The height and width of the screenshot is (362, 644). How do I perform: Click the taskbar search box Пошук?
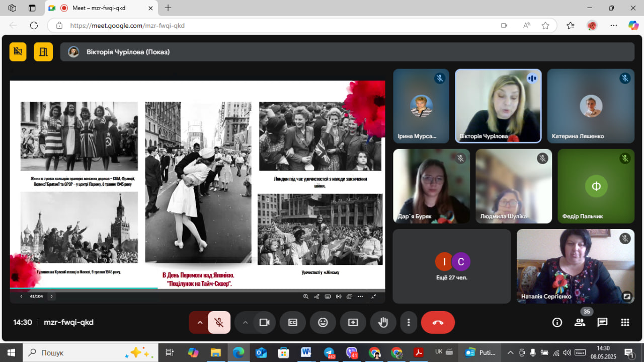tap(91, 352)
